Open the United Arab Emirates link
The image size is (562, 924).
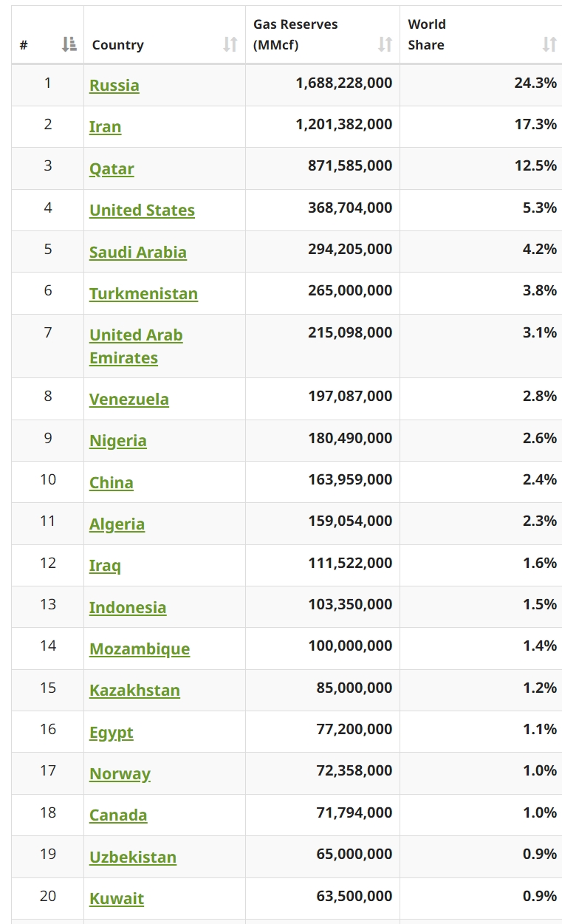tap(136, 346)
